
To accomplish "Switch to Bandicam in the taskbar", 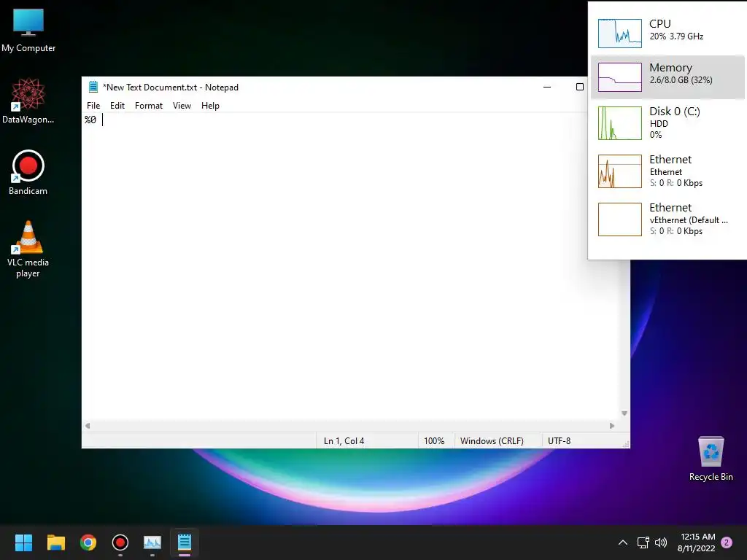I will (x=120, y=542).
